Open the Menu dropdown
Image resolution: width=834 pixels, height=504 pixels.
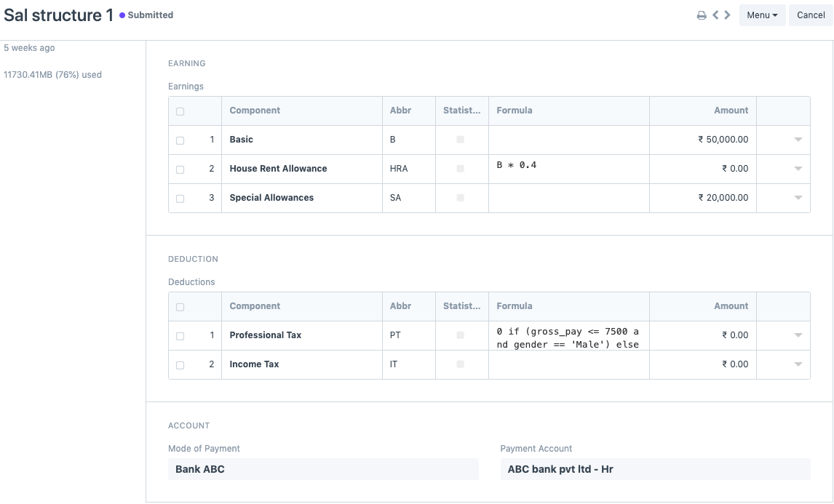(x=762, y=15)
